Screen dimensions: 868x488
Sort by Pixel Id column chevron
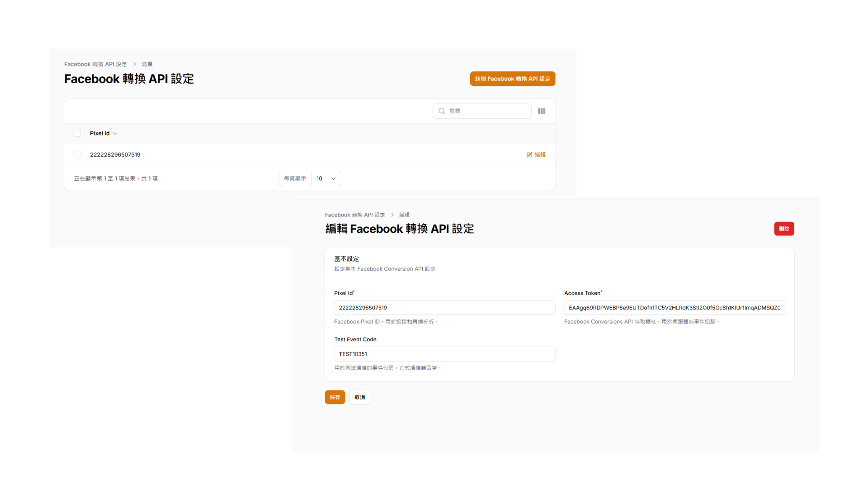[x=115, y=134]
